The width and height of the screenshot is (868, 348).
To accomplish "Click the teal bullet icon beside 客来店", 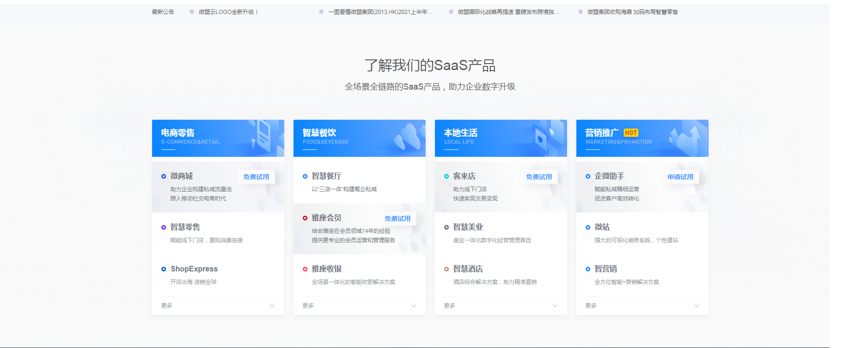I will (447, 176).
